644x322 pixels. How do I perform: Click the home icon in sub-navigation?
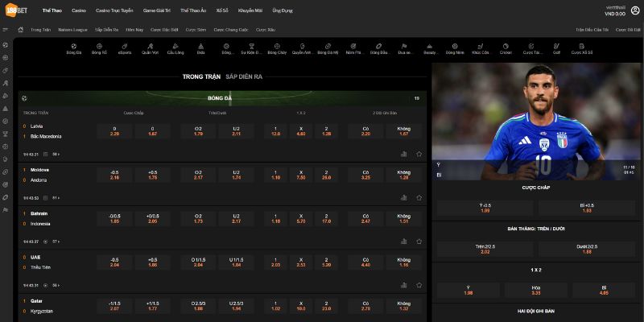(x=20, y=29)
